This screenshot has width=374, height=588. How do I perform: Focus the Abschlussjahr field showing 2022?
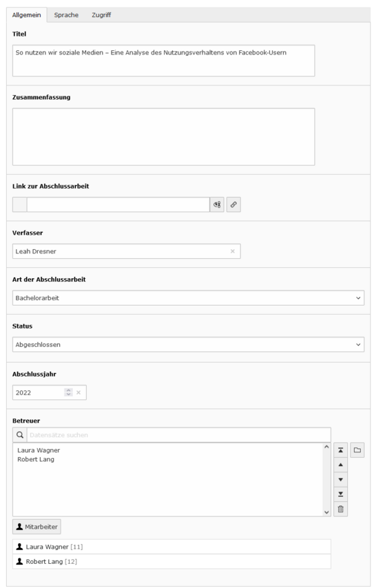click(x=50, y=392)
